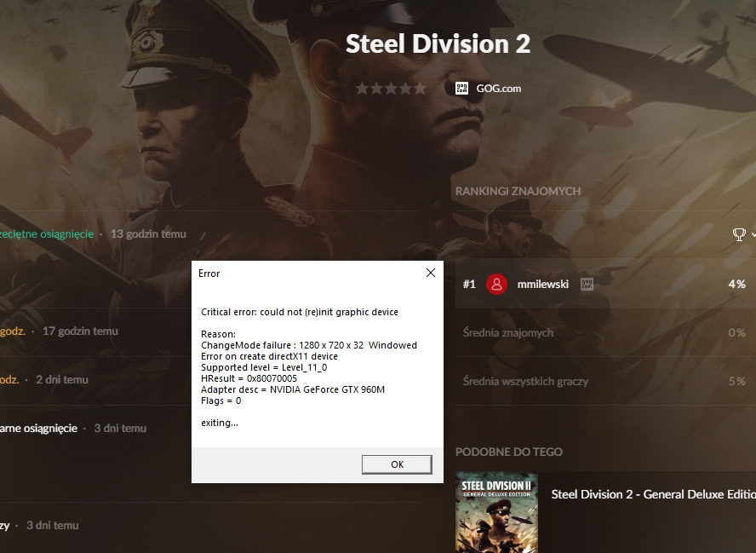Rate the game five stars
The image size is (756, 553).
pos(421,89)
